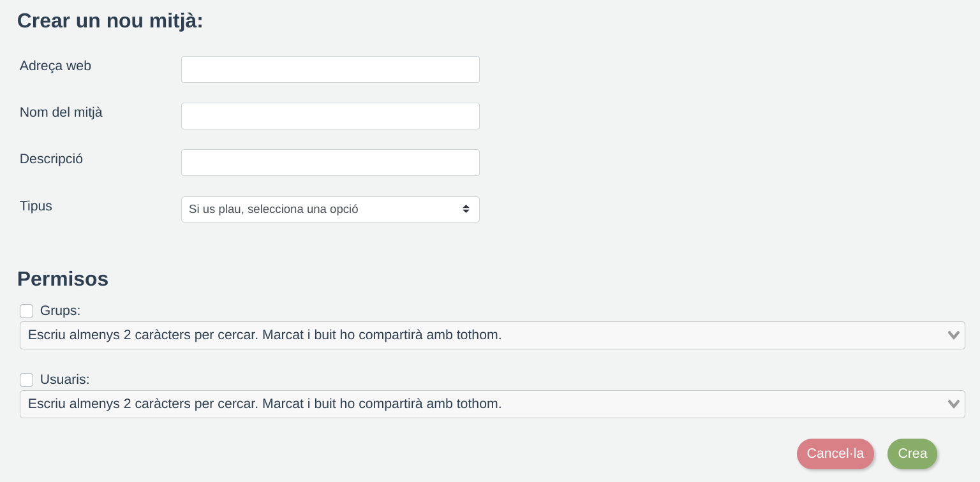
Task: Click the up-down arrows icon in Tipus select
Action: click(x=466, y=209)
